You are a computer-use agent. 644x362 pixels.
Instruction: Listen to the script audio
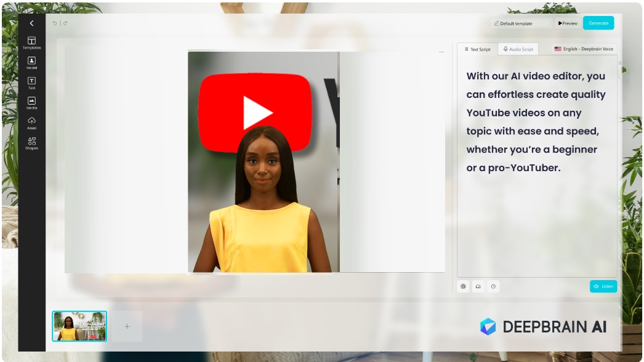603,286
